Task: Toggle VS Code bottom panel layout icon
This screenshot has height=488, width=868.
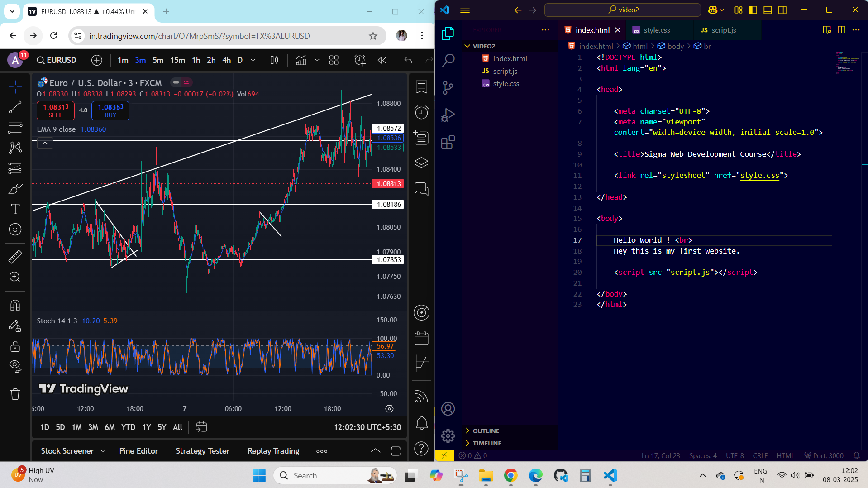Action: (768, 10)
